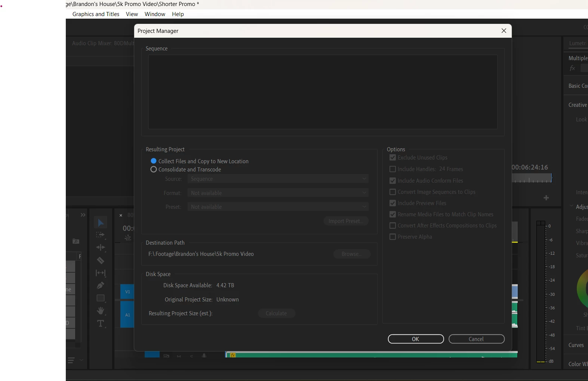Open the Window menu
Viewport: 588px width, 381px height.
pos(155,14)
